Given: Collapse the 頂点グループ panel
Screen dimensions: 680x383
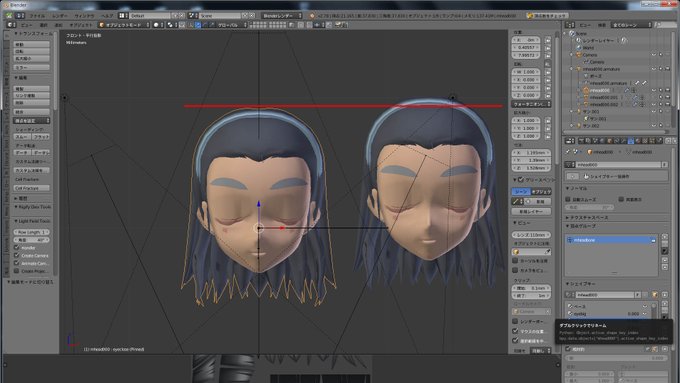Looking at the screenshot, I should tap(581, 226).
